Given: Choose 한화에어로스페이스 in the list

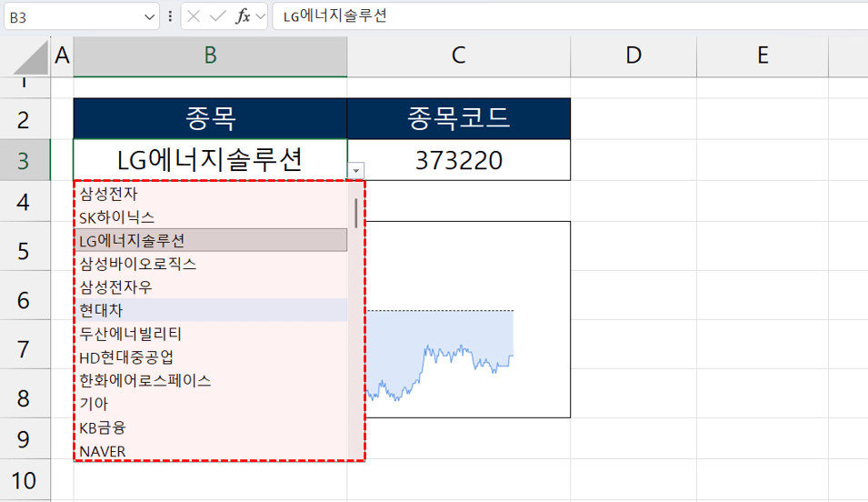Looking at the screenshot, I should 211,381.
